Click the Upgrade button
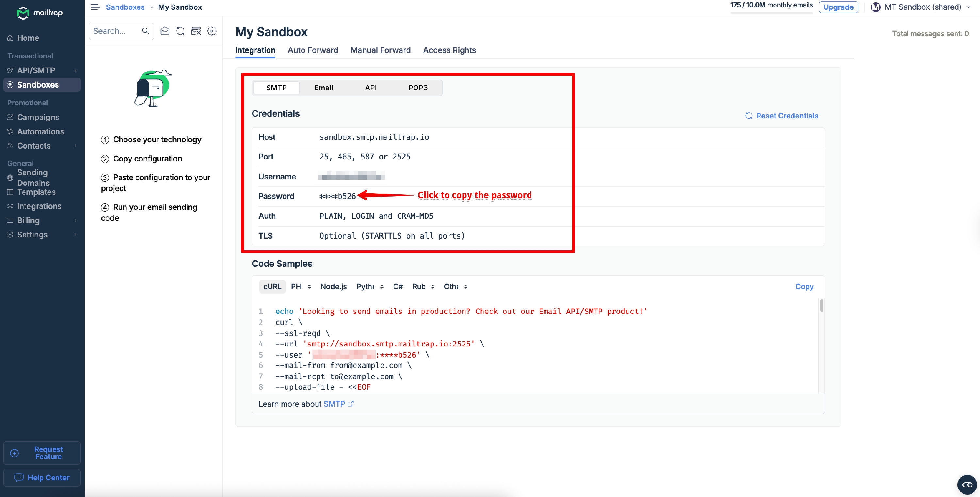The height and width of the screenshot is (497, 980). (838, 7)
